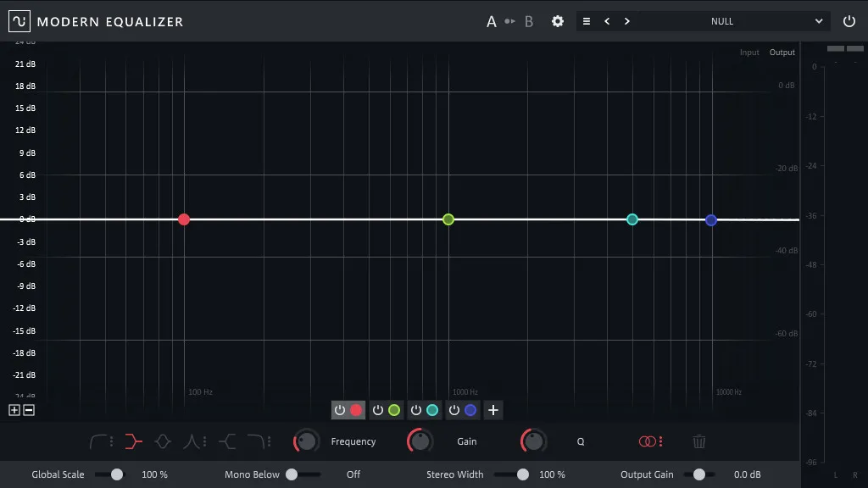Image resolution: width=868 pixels, height=488 pixels.
Task: Zoom out the gain scale with minus icon
Action: point(29,410)
